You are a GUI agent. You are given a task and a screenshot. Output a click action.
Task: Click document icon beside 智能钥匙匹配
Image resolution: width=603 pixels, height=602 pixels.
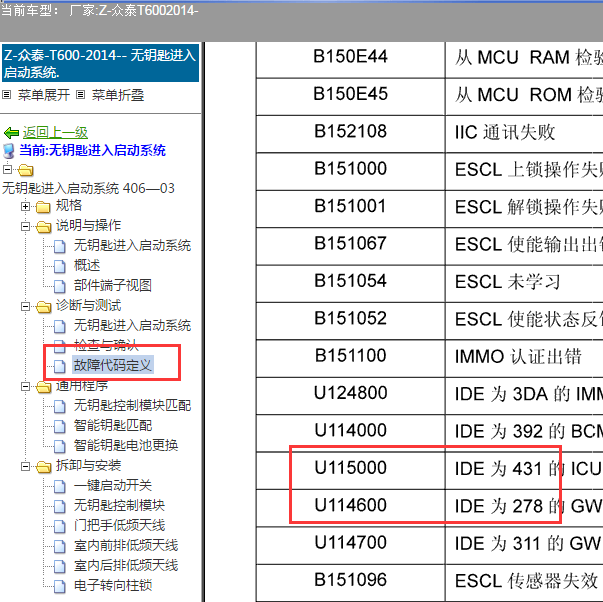click(x=59, y=426)
